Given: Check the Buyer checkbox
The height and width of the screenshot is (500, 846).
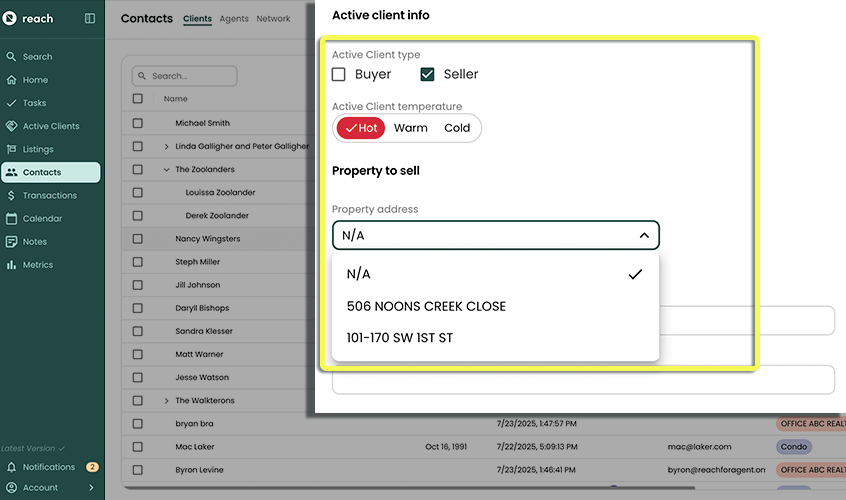Looking at the screenshot, I should (339, 74).
